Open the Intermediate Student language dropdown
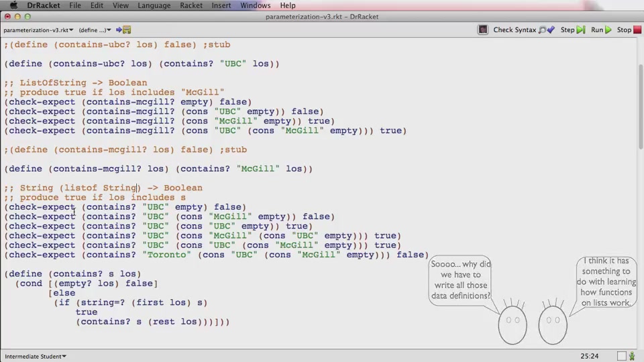Screen dimensions: 644x362 click(x=36, y=356)
